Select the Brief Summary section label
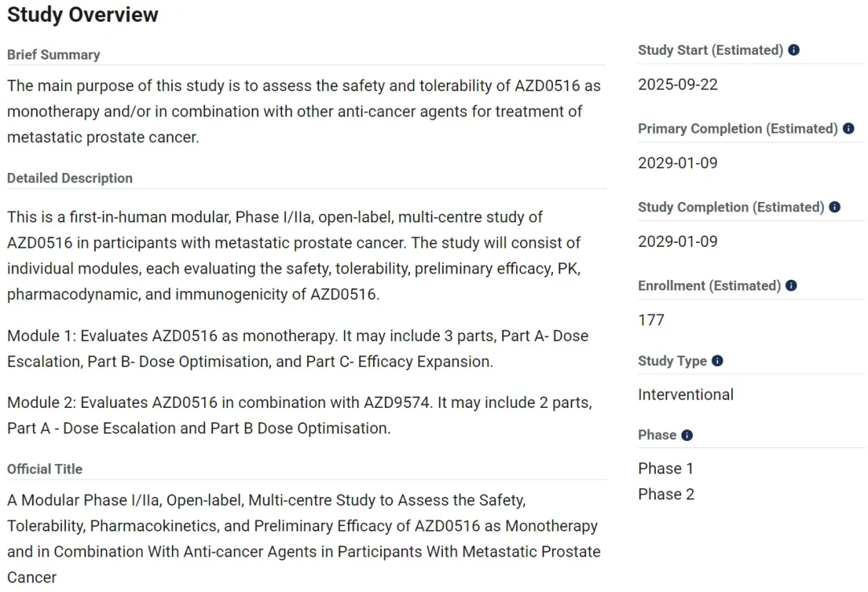 coord(54,55)
